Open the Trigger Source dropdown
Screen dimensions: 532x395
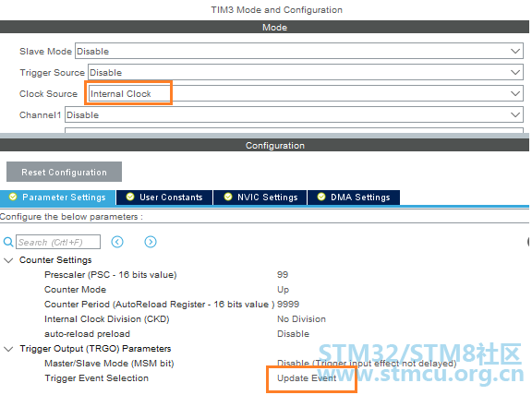click(x=306, y=72)
